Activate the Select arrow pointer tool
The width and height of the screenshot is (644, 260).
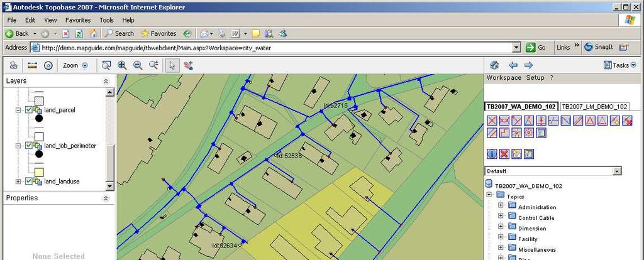click(172, 65)
